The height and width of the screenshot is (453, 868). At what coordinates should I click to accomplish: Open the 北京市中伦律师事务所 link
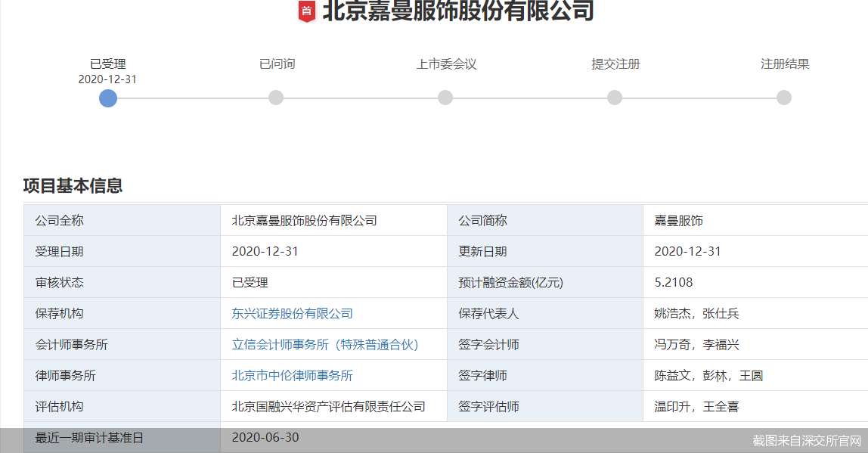(x=293, y=375)
